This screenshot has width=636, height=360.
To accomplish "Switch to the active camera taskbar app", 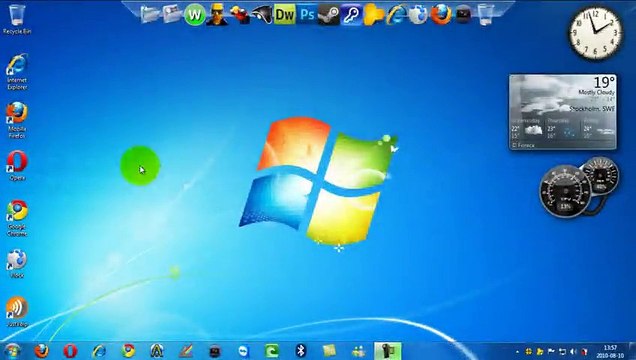I will pyautogui.click(x=388, y=351).
